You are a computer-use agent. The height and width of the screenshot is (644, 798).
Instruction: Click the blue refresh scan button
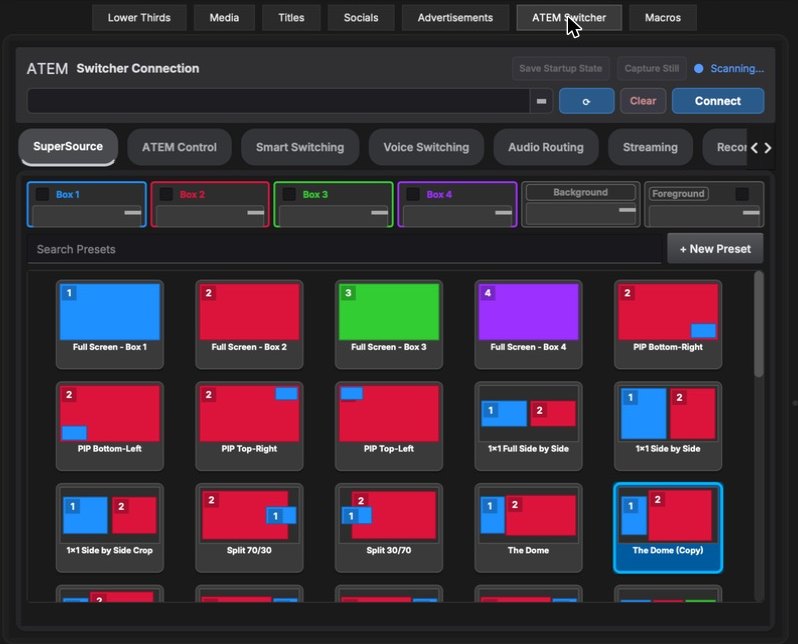pos(586,101)
